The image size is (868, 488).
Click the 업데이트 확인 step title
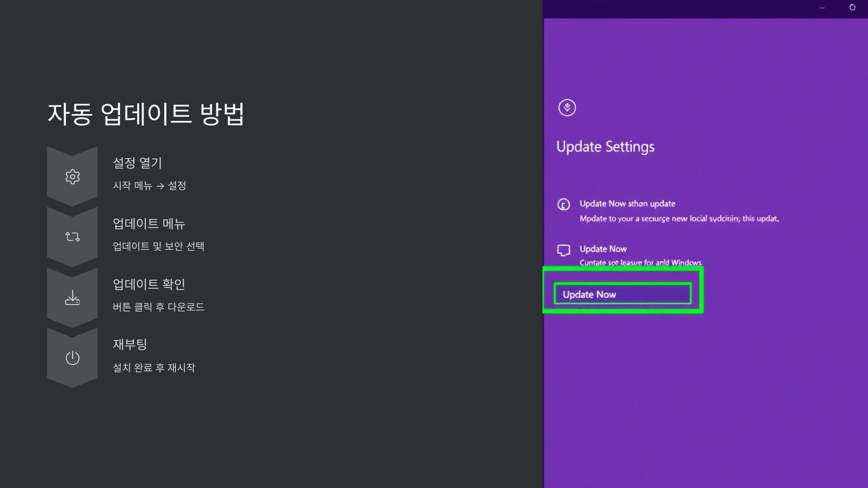(x=149, y=284)
